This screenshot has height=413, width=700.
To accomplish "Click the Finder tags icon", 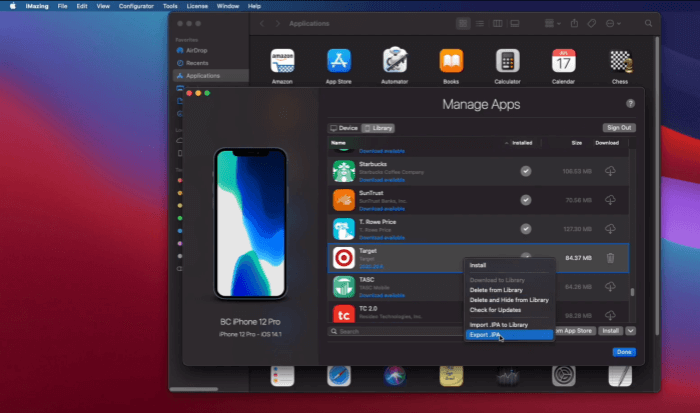I will coord(592,23).
